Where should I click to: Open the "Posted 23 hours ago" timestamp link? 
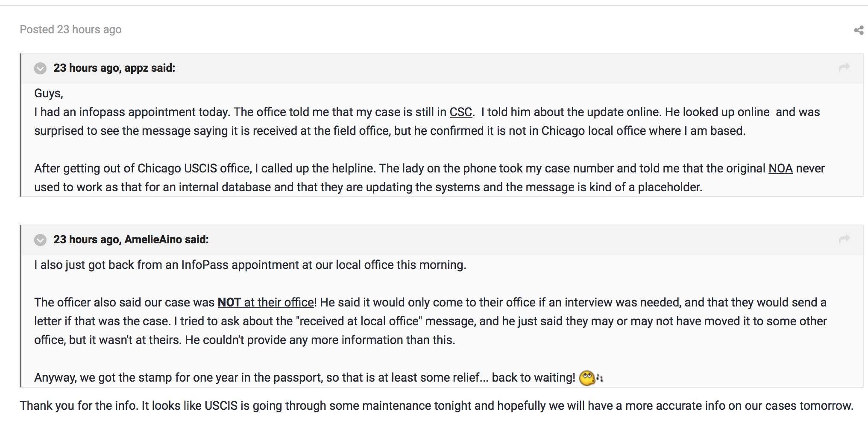click(70, 29)
